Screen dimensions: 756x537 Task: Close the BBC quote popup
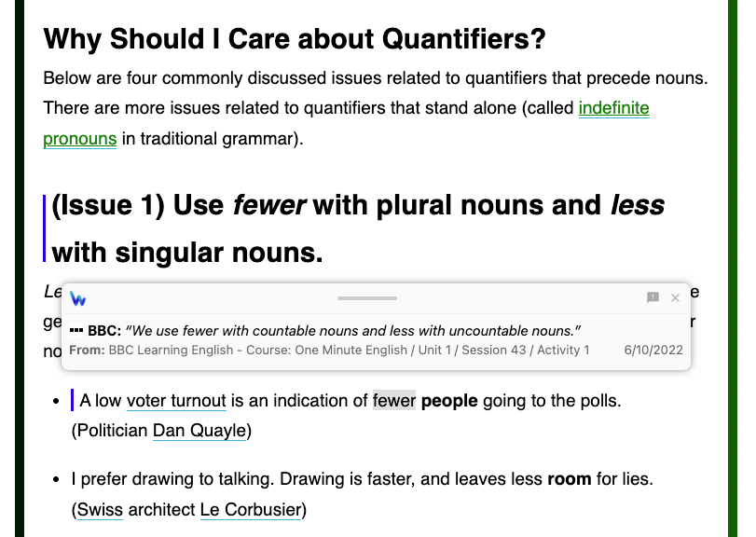tap(676, 297)
